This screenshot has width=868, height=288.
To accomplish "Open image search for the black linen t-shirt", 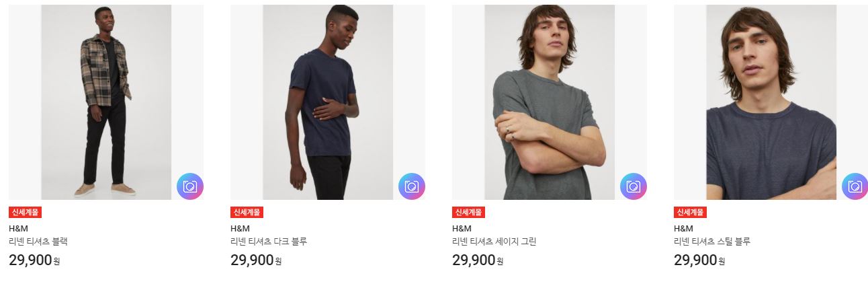I will click(x=189, y=186).
